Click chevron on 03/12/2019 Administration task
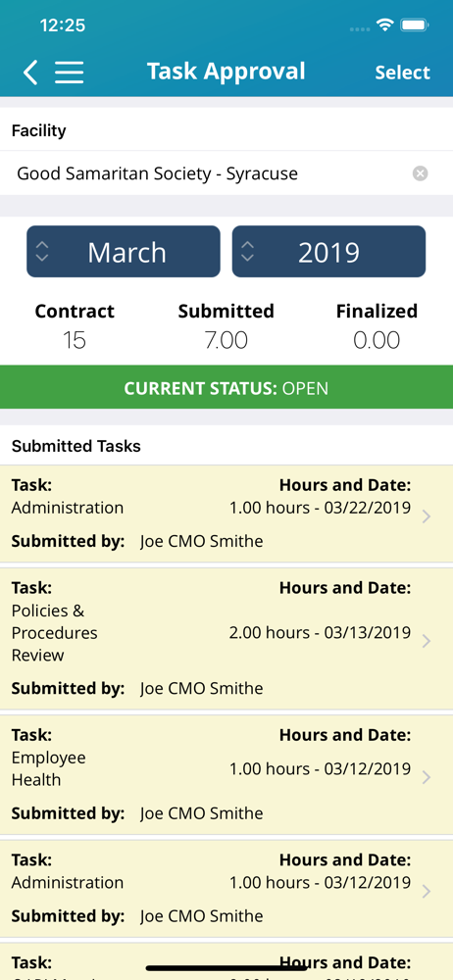The image size is (453, 980). (427, 891)
